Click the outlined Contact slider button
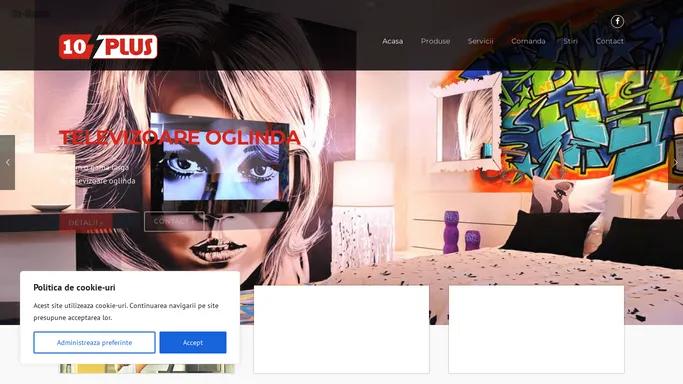The height and width of the screenshot is (384, 683). [174, 222]
